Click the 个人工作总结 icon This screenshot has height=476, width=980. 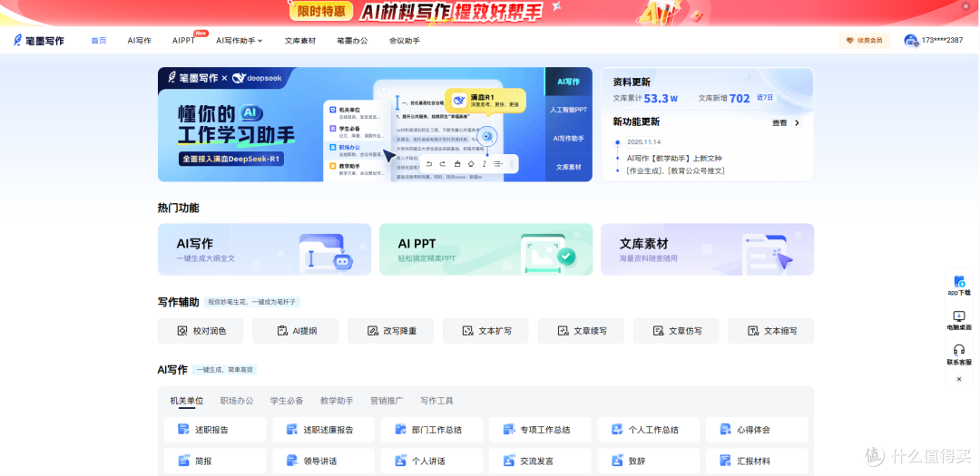618,430
